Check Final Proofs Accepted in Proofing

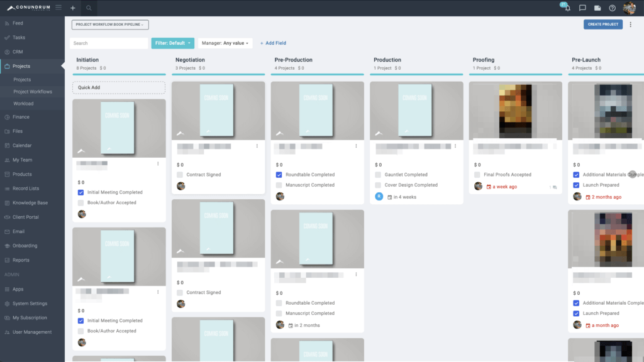point(477,175)
